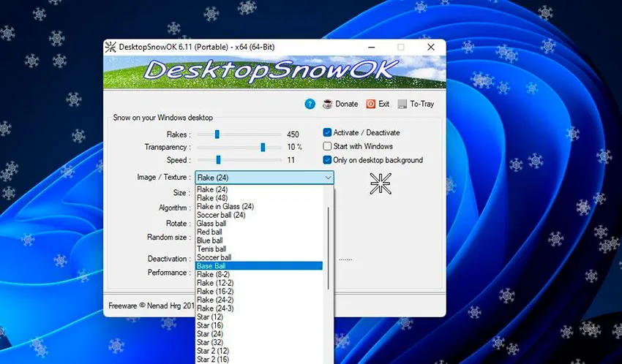This screenshot has height=364, width=622.
Task: Click the snowflake texture preview image
Action: pyautogui.click(x=381, y=183)
